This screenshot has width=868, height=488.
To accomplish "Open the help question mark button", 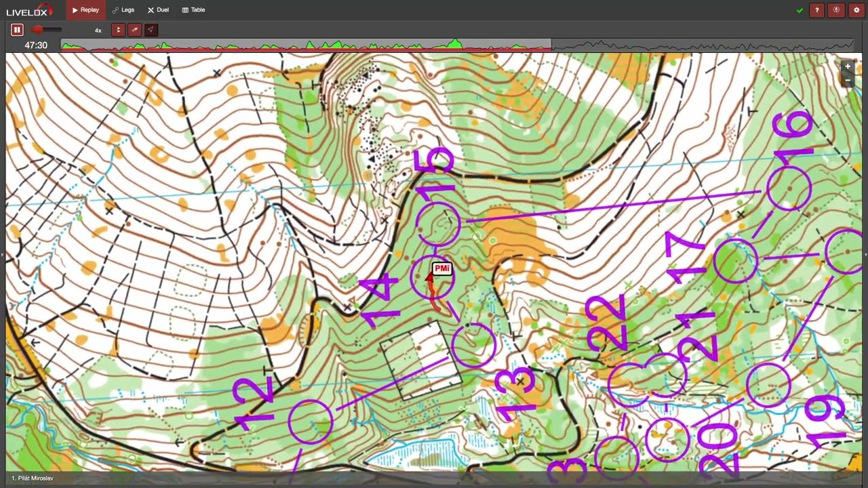I will pyautogui.click(x=817, y=10).
